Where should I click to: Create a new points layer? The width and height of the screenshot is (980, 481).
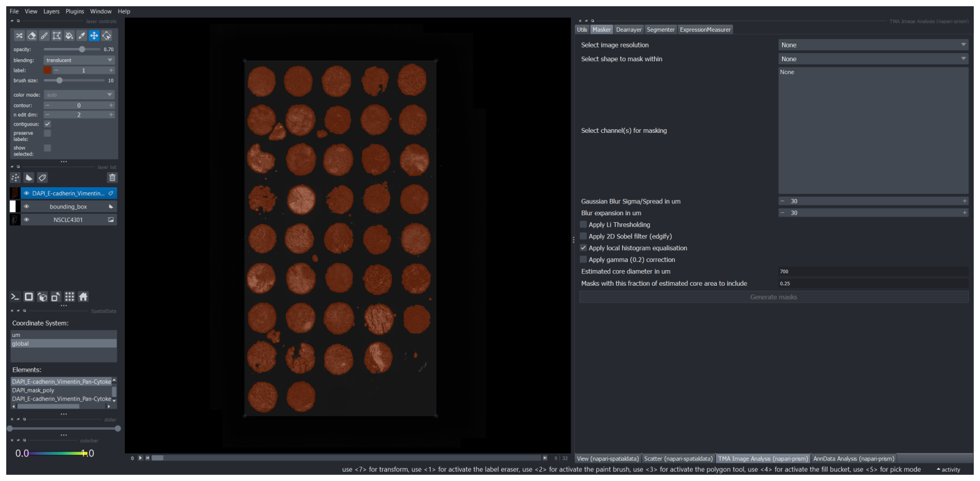16,178
